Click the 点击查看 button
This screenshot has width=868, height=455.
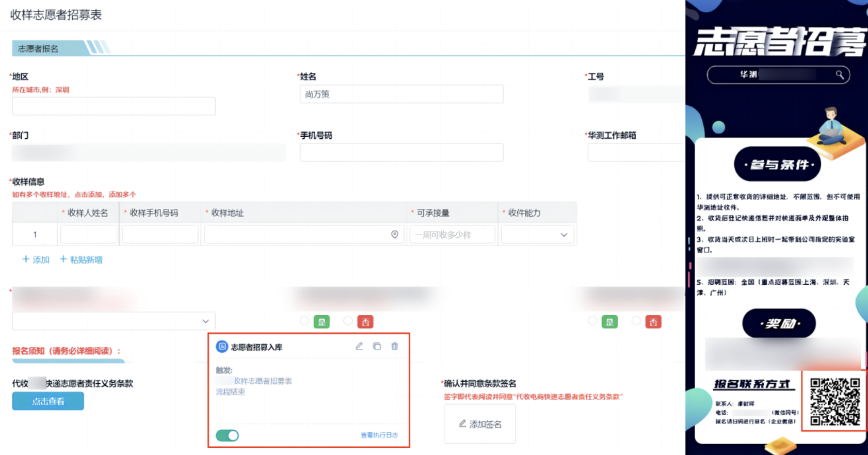[48, 401]
